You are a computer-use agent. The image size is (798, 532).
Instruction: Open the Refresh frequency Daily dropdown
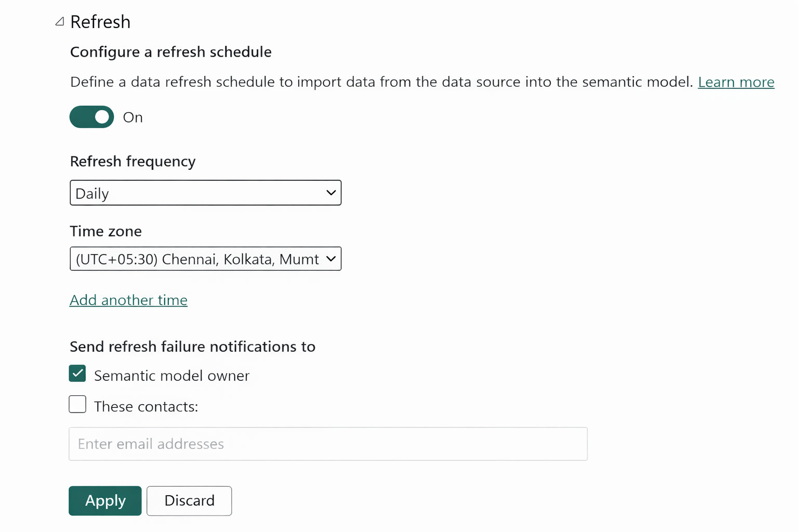click(206, 193)
